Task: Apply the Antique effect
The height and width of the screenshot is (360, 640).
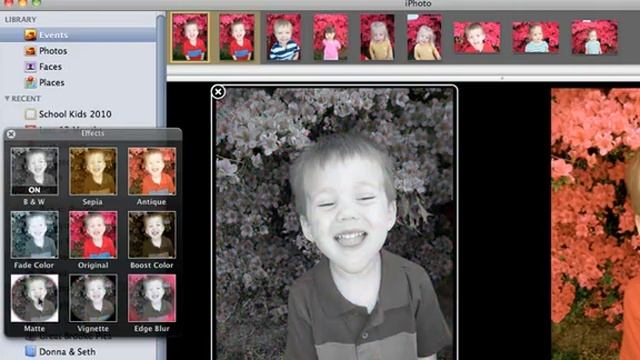Action: pos(152,171)
